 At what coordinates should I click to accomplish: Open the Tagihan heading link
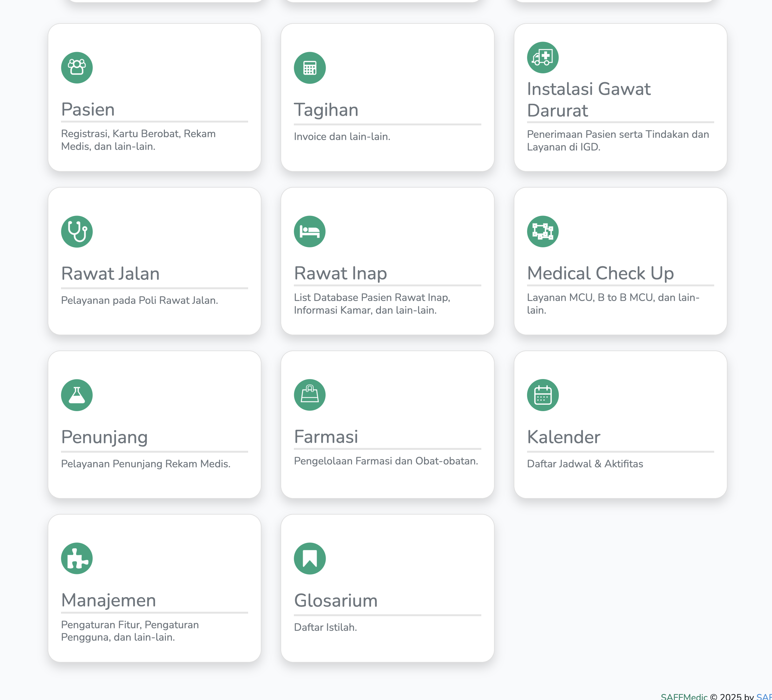[326, 110]
